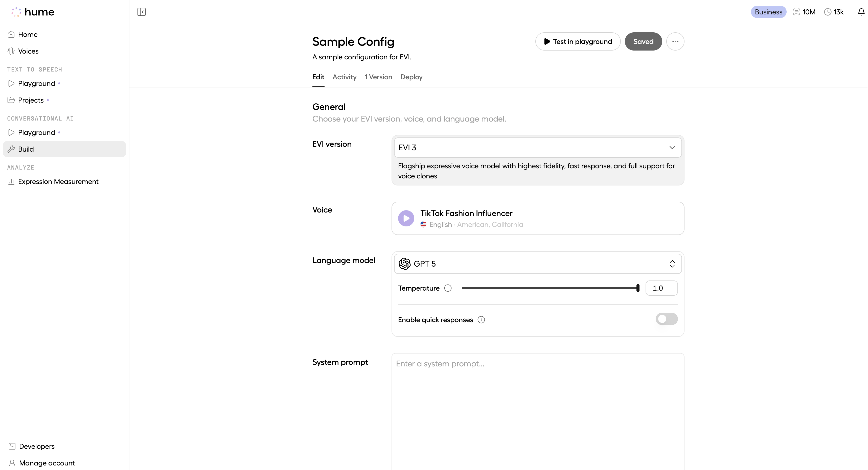Play the TikTok Fashion Influencer voice preview

406,218
